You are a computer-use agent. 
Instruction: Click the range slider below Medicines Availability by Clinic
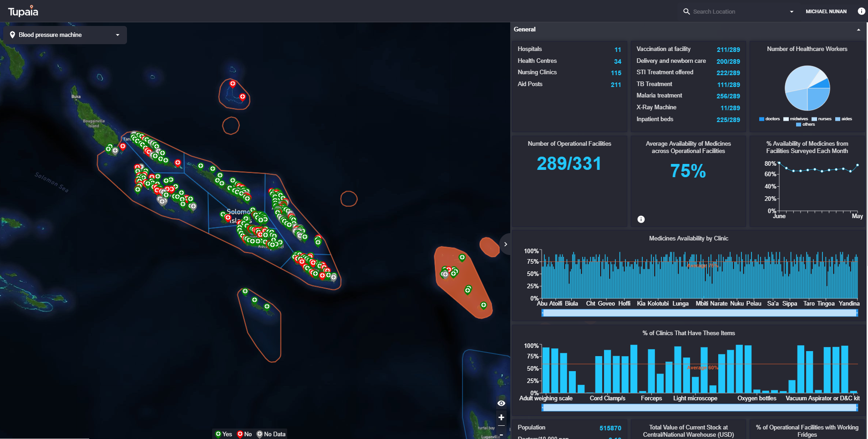pos(700,313)
